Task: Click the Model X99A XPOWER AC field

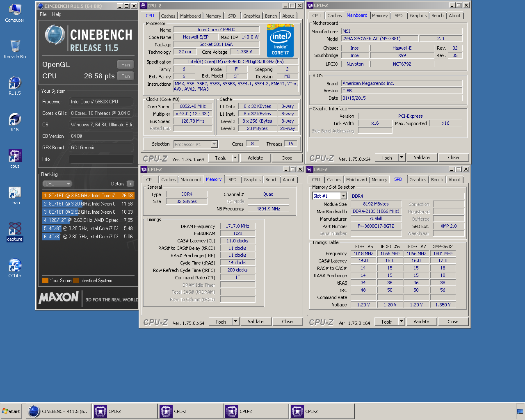Action: (x=379, y=39)
